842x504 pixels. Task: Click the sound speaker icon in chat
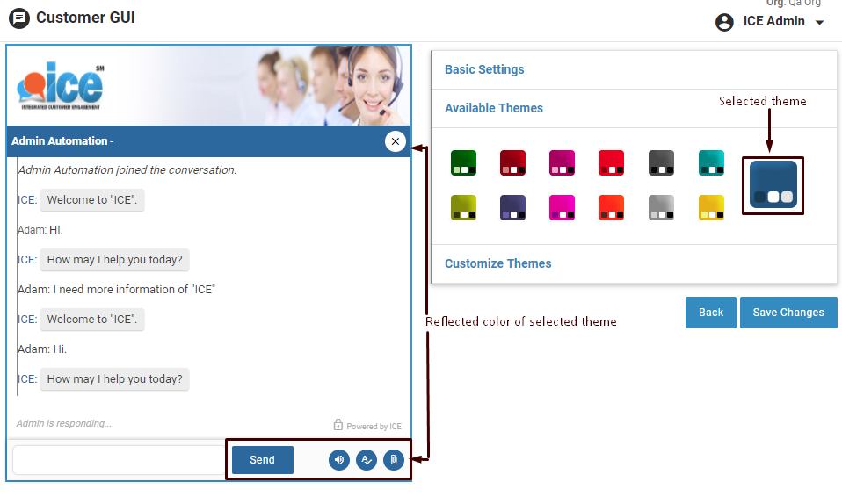coord(339,460)
